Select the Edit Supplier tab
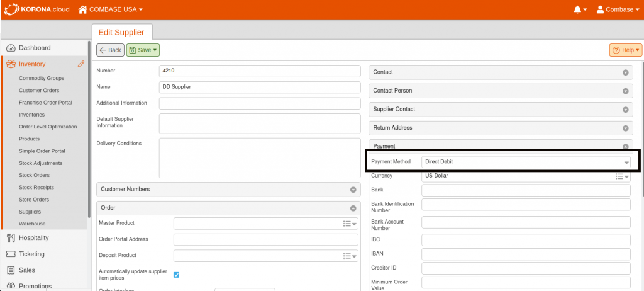The image size is (644, 291). click(x=121, y=33)
